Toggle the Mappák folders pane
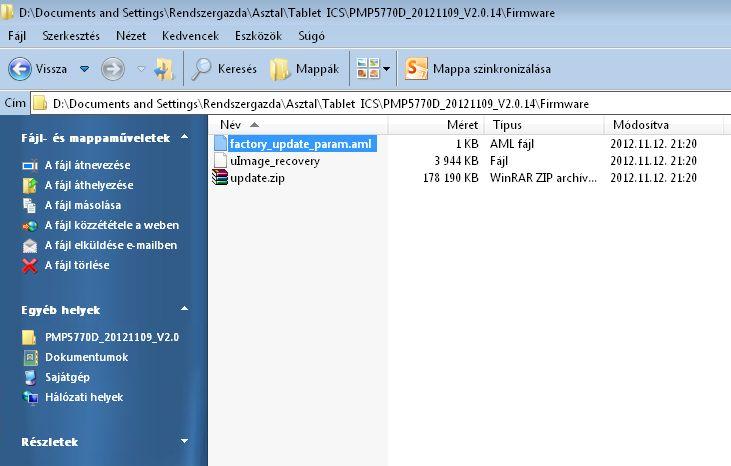Screen dimensions: 731x466 (x=304, y=69)
